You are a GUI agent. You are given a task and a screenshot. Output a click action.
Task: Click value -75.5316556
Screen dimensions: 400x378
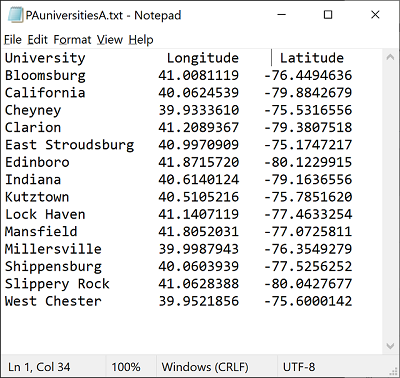308,110
